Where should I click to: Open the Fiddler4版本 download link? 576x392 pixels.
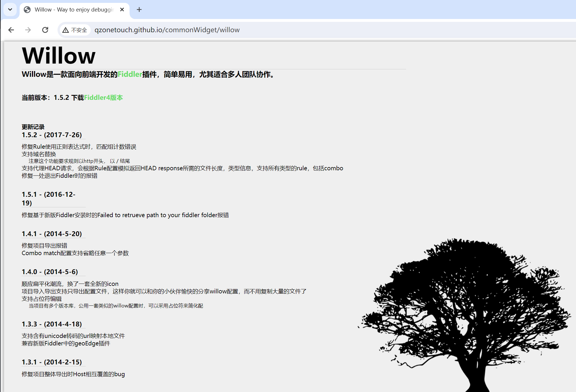coord(103,98)
